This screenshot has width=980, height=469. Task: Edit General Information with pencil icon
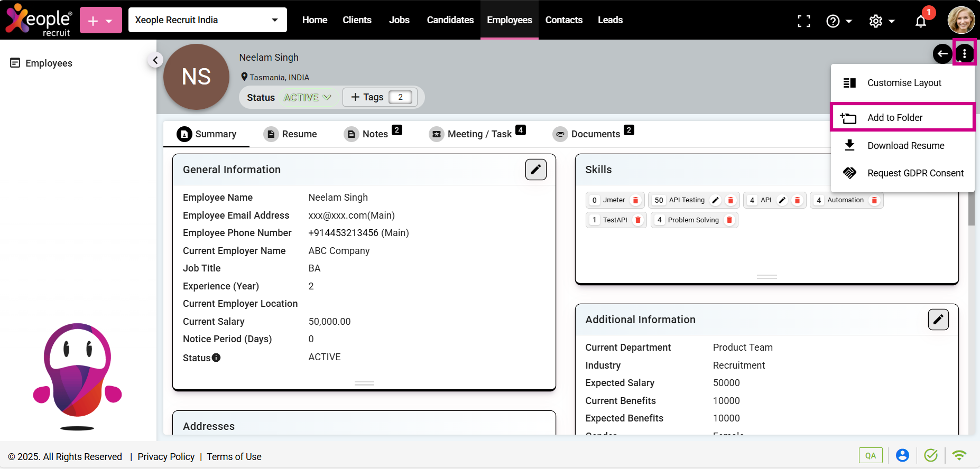click(535, 170)
